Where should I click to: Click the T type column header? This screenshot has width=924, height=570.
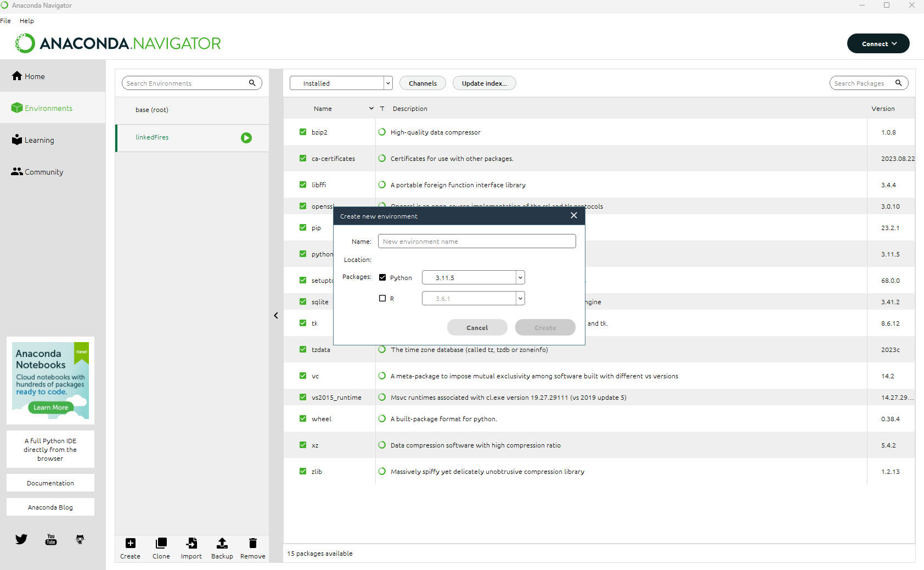382,109
